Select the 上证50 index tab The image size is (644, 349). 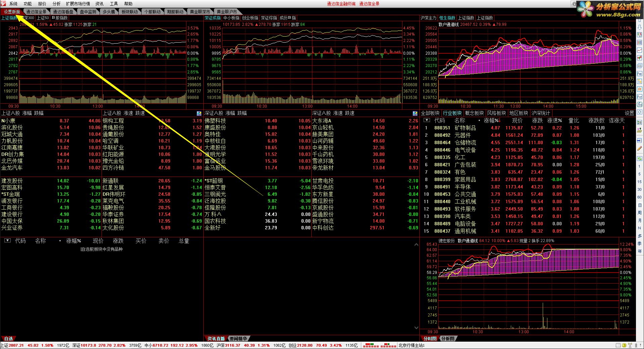click(43, 18)
